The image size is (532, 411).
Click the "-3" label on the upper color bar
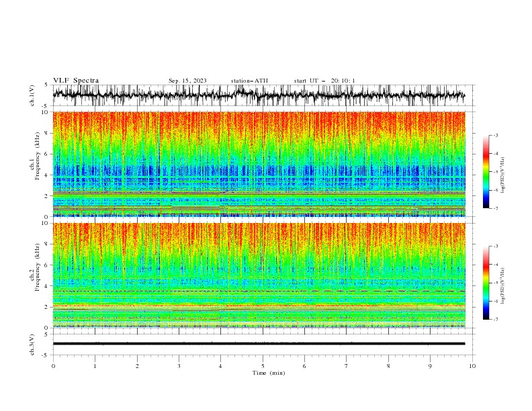[x=496, y=135]
